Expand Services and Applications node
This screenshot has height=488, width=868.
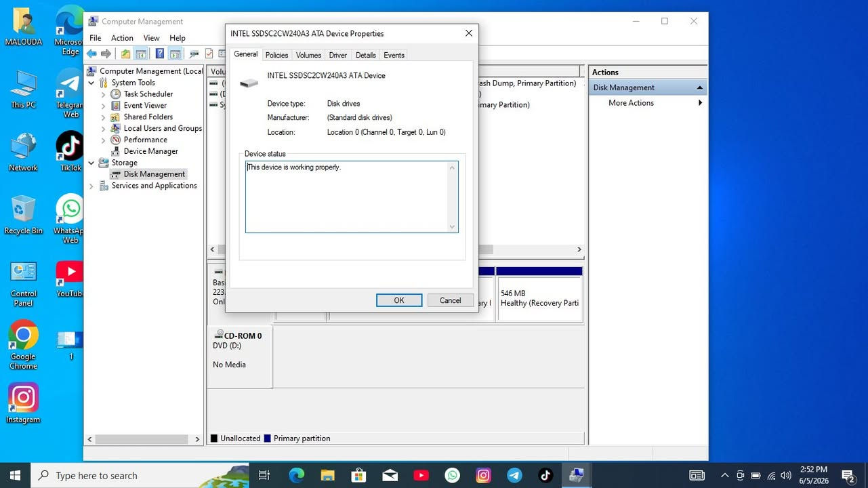[x=91, y=186]
